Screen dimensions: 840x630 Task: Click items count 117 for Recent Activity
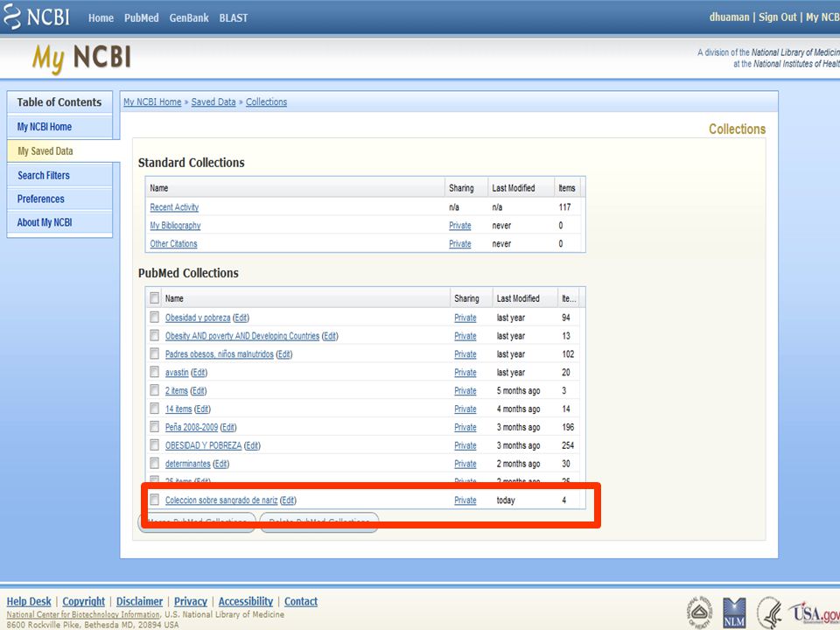(564, 207)
